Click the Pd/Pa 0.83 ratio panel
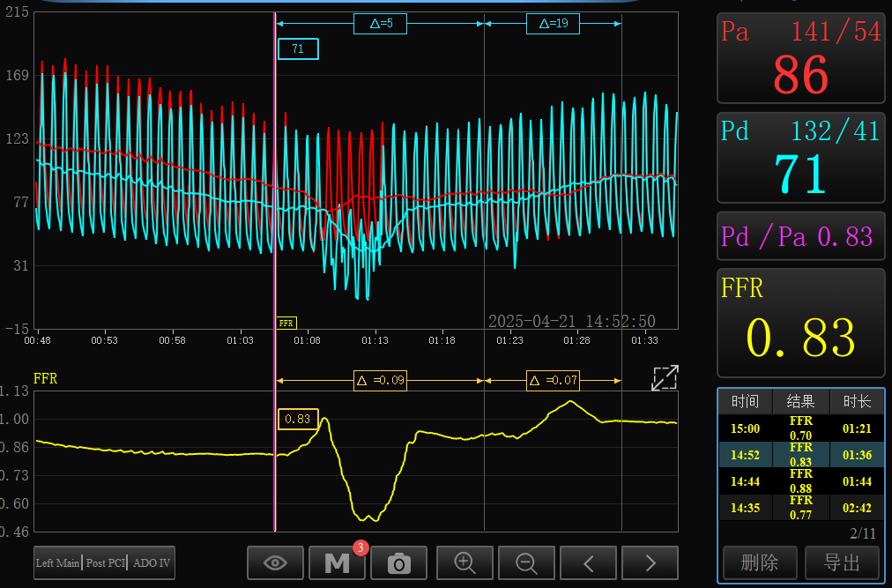The image size is (892, 588). [801, 236]
